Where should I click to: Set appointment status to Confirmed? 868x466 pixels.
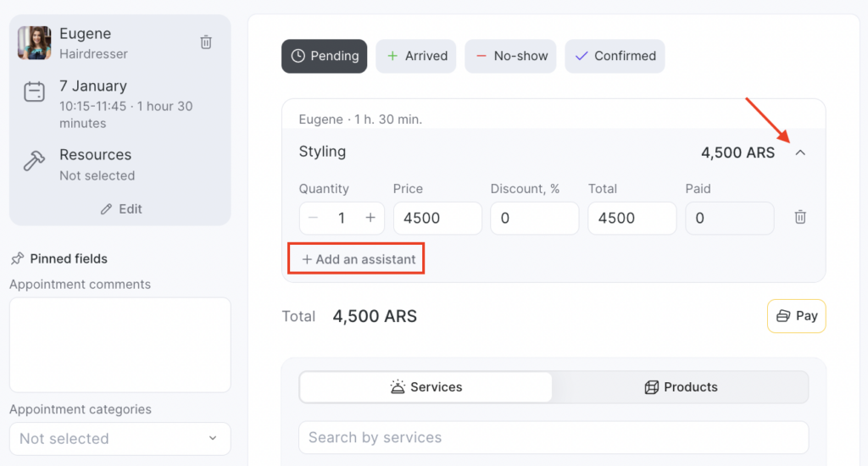click(x=615, y=56)
